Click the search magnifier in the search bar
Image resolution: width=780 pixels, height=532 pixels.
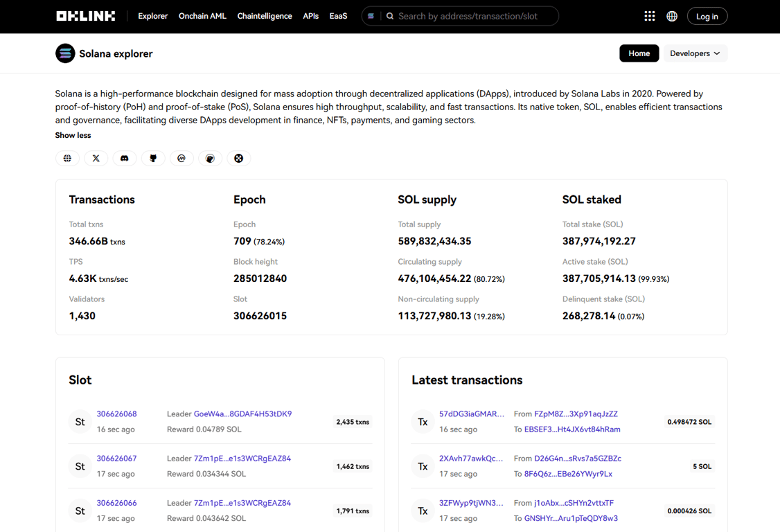pyautogui.click(x=389, y=15)
